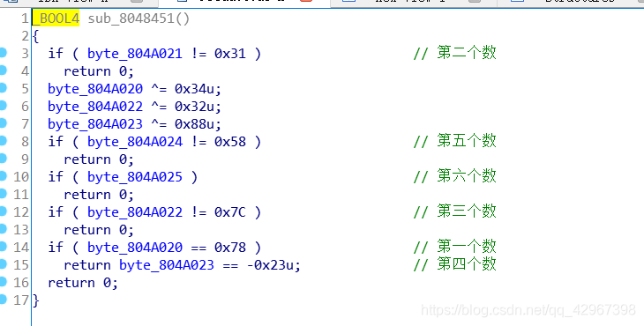Click line number 6 in the gutter

click(25, 107)
